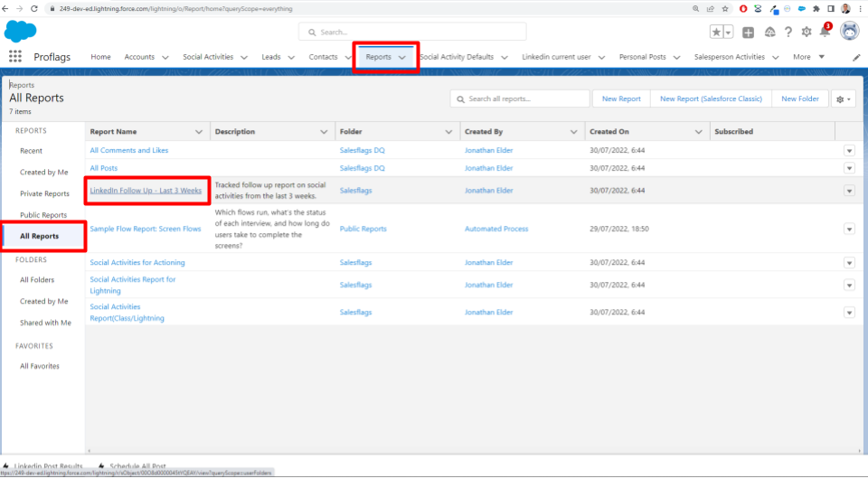Open the Chrome three-dot menu
This screenshot has width=868, height=488.
click(x=860, y=9)
